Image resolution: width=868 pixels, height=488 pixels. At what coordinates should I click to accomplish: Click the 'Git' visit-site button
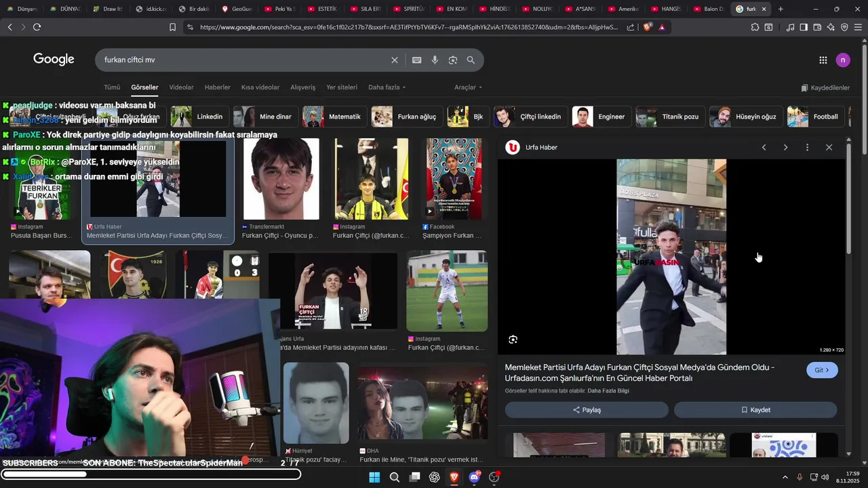pyautogui.click(x=822, y=370)
